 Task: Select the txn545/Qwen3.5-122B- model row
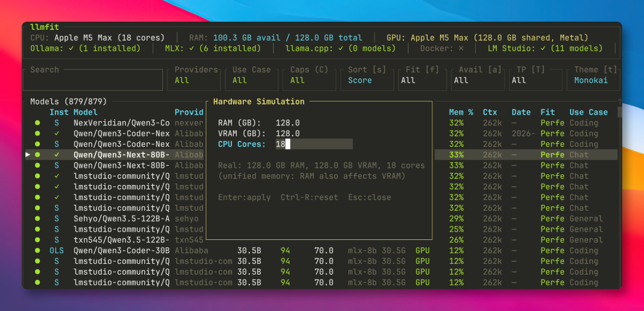[321, 240]
